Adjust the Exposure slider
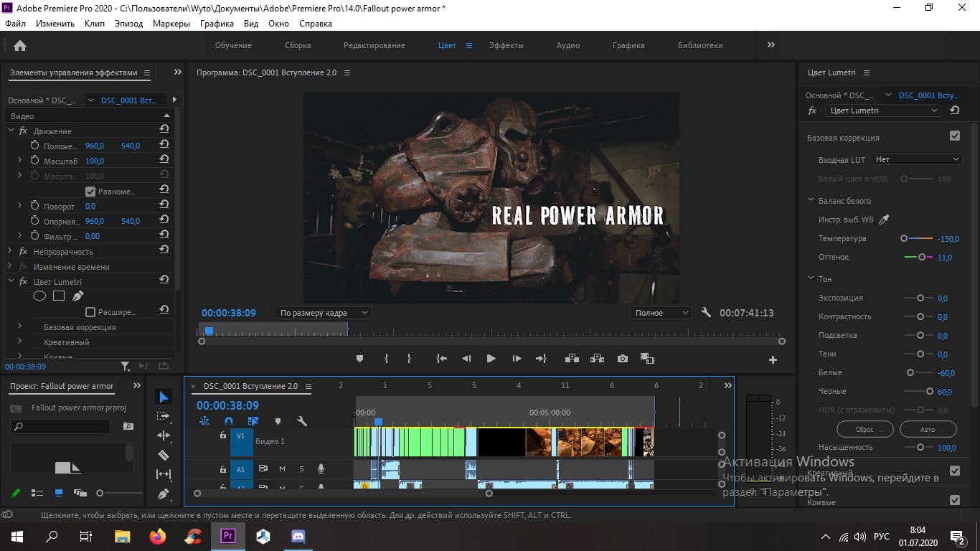Viewport: 980px width, 551px height. [919, 298]
